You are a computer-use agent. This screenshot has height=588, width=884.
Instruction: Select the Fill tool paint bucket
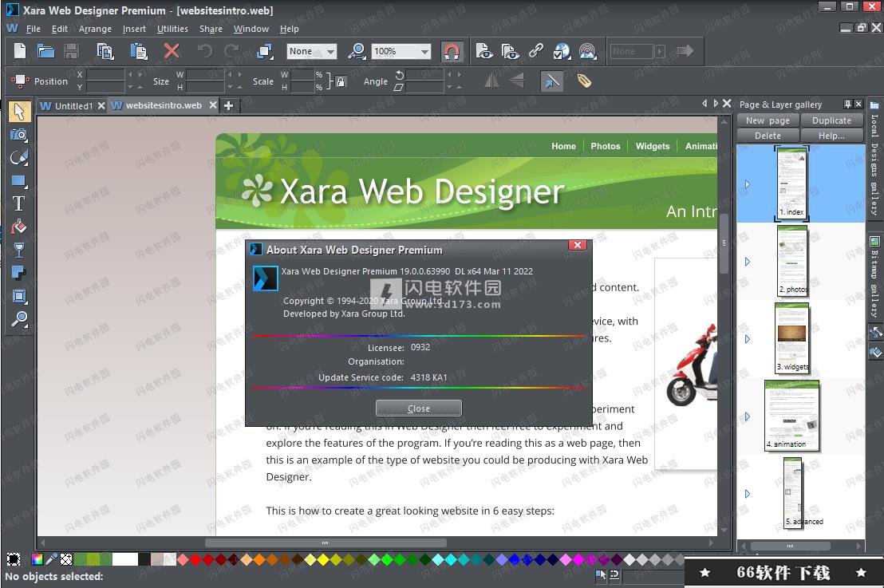18,227
